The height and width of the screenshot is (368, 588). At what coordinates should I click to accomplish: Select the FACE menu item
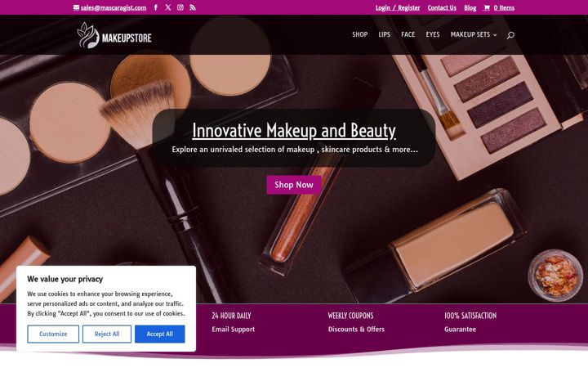(x=408, y=34)
